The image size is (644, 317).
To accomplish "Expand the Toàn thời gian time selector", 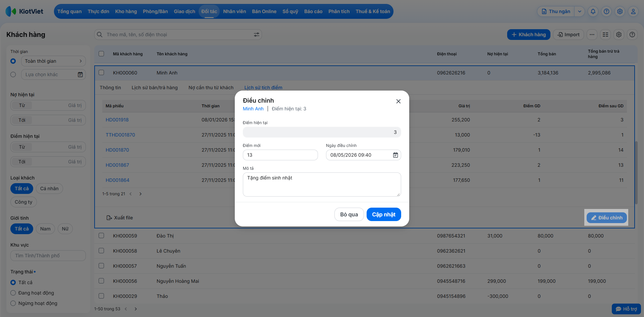I will coord(53,61).
